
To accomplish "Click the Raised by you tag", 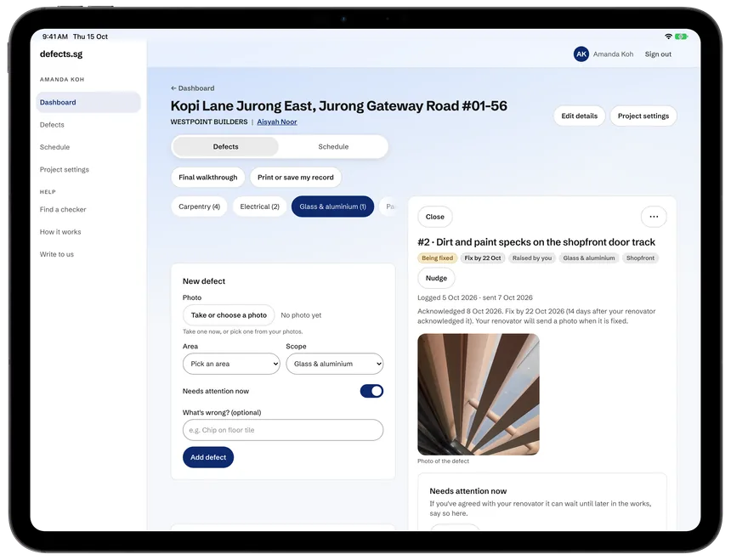I will [532, 258].
